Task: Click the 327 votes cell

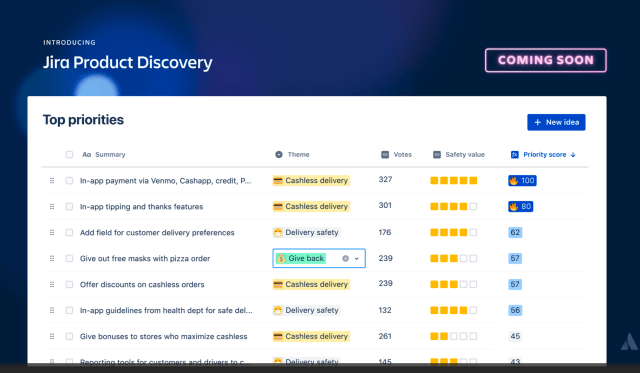Action: point(385,180)
